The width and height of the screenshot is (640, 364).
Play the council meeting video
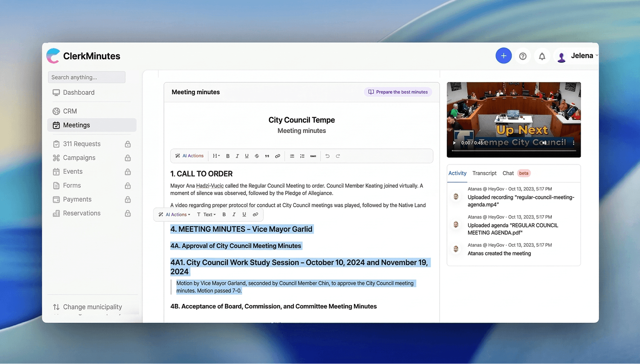(x=454, y=143)
